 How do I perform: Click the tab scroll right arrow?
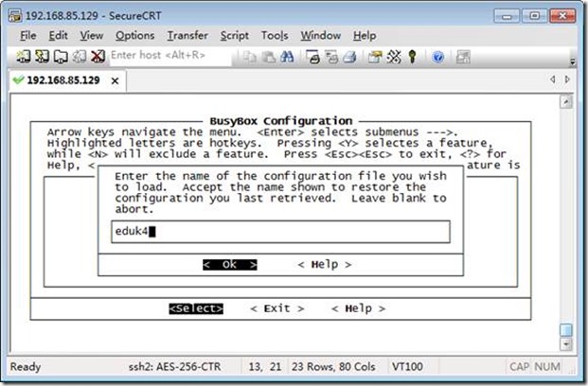click(x=567, y=79)
